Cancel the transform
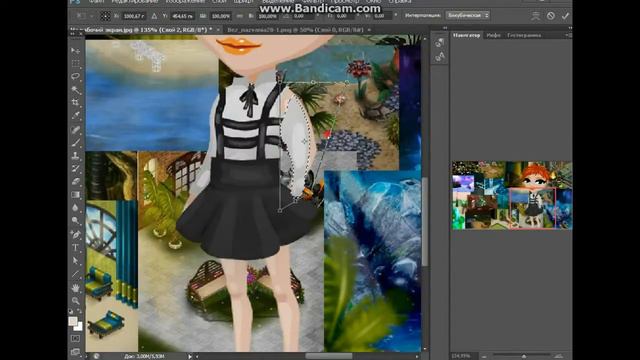This screenshot has height=360, width=640. click(551, 16)
